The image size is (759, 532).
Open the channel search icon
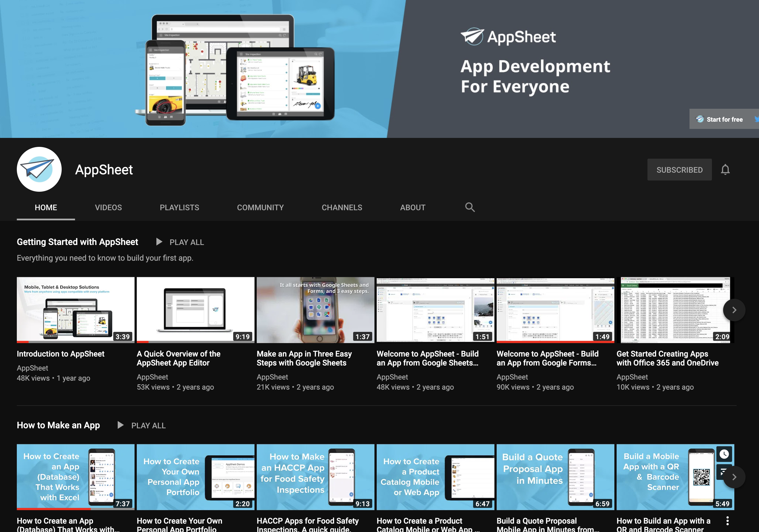point(470,207)
